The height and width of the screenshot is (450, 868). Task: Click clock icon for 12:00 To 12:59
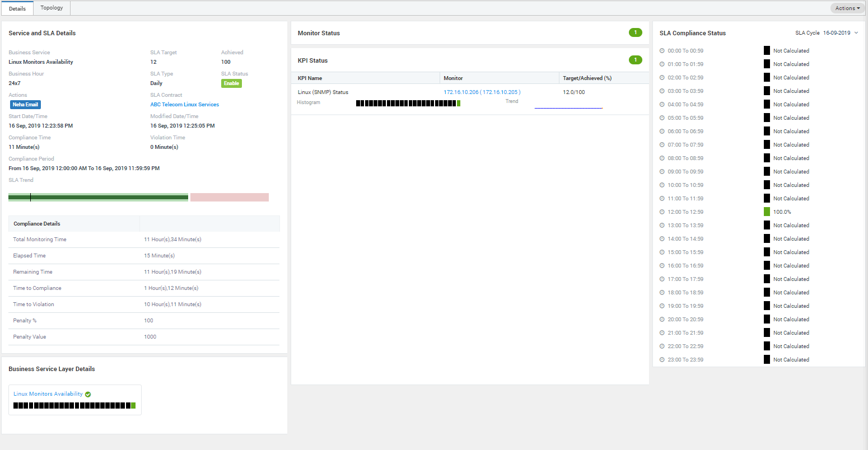pyautogui.click(x=662, y=212)
